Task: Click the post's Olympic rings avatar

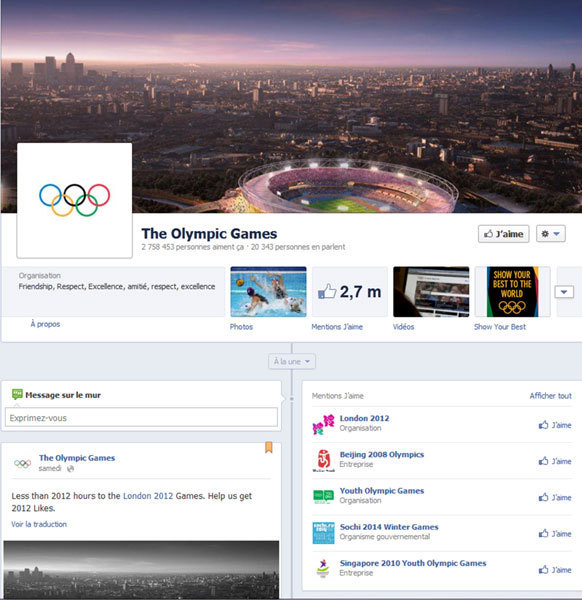Action: 23,464
